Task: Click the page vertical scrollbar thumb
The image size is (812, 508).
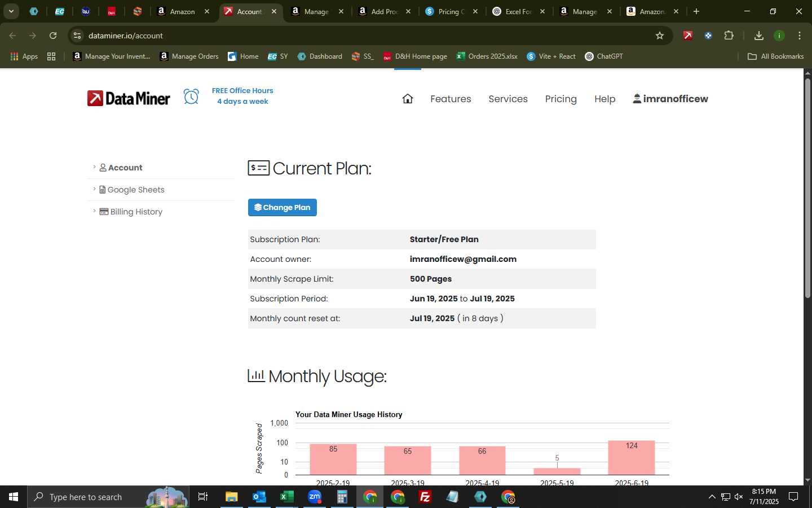Action: pyautogui.click(x=807, y=189)
